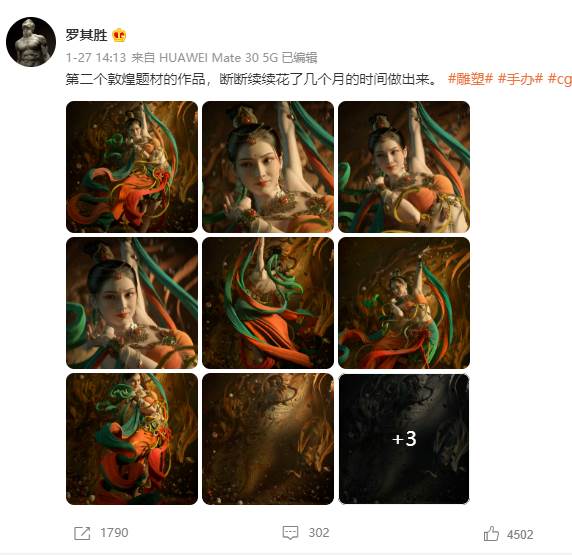Click the repost share icon
This screenshot has height=555, width=572.
click(x=82, y=533)
